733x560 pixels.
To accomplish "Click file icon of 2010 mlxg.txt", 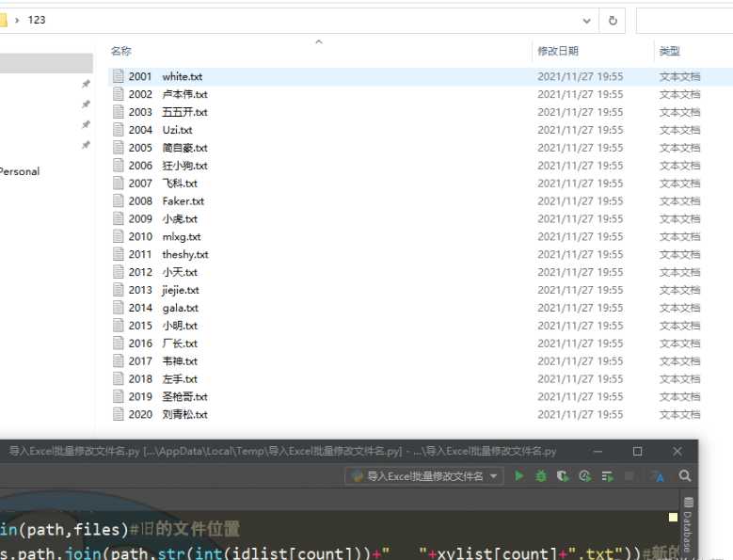I will point(119,236).
